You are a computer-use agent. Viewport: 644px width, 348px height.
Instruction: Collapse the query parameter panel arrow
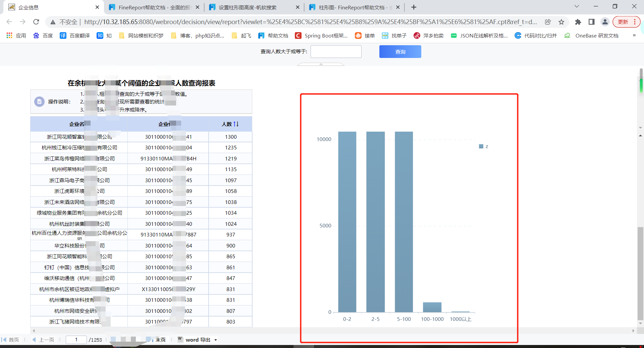[321, 64]
